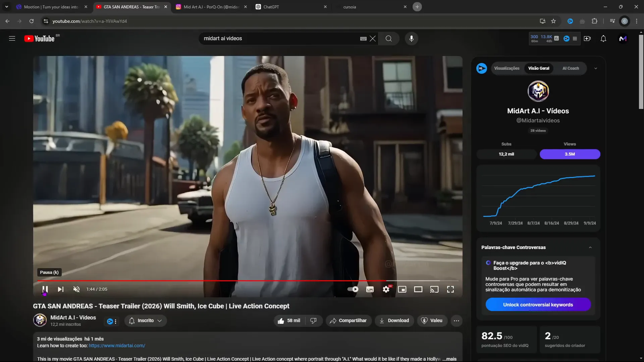The width and height of the screenshot is (644, 362).
Task: Run search with the magnifier button
Action: click(x=388, y=39)
